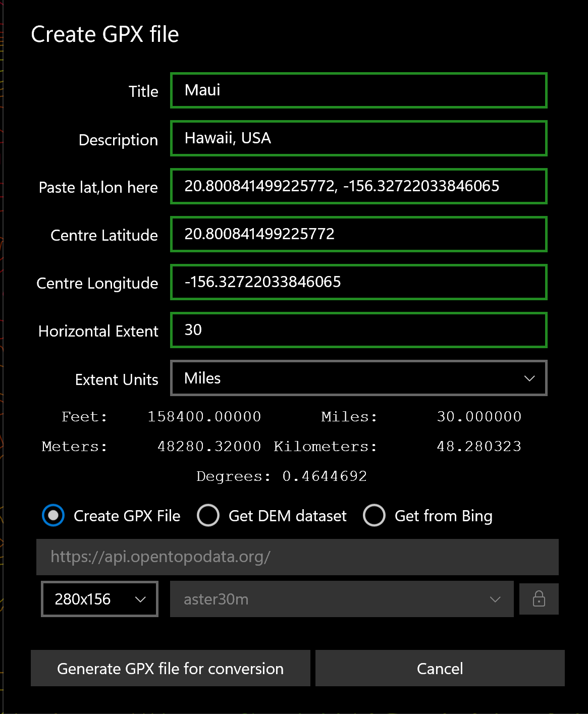This screenshot has width=588, height=714.
Task: Click the Paste lat,lon here field
Action: 359,186
